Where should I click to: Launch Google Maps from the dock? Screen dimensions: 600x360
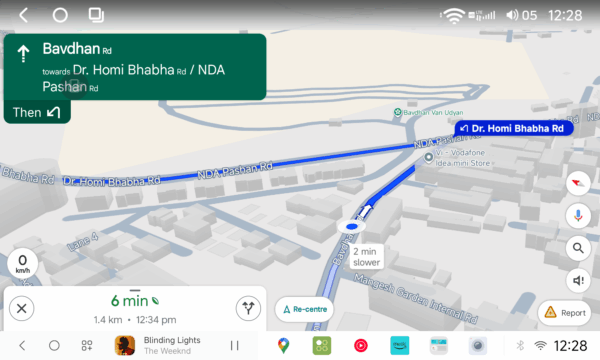pyautogui.click(x=283, y=345)
